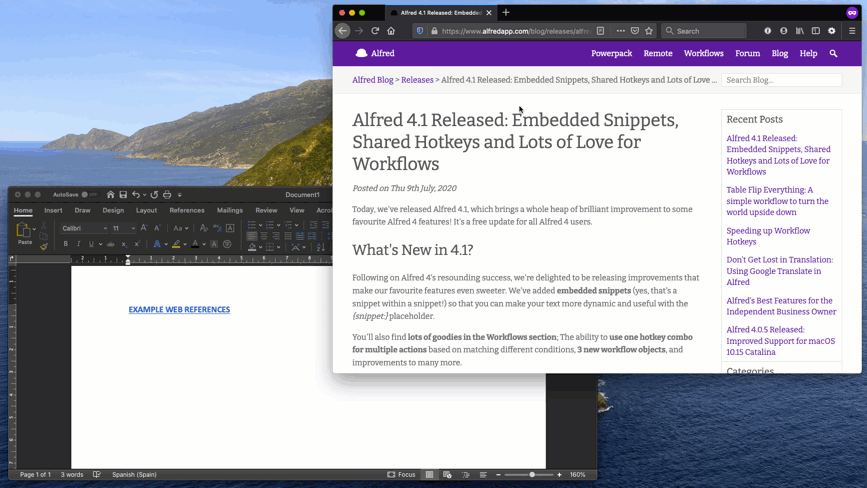Toggle Firefox sidebar icon
The image size is (867, 488).
[816, 31]
